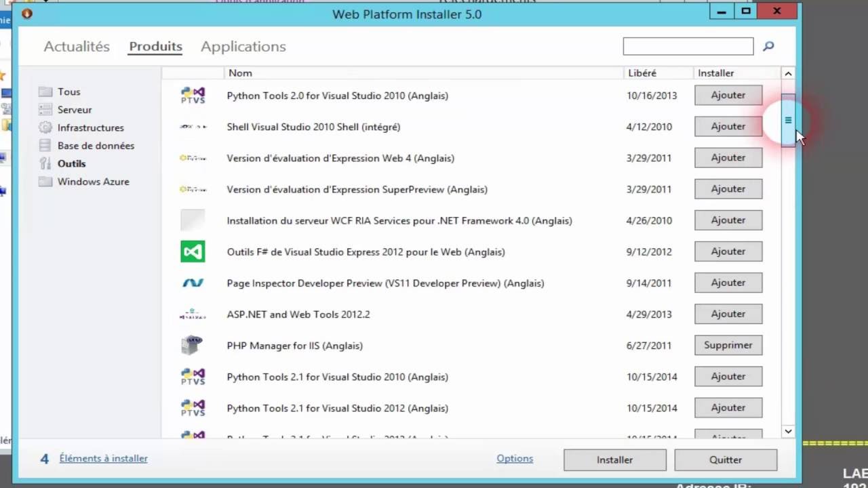Click the Shell Visual Studio 2010 row icon
The width and height of the screenshot is (868, 488).
pyautogui.click(x=193, y=127)
